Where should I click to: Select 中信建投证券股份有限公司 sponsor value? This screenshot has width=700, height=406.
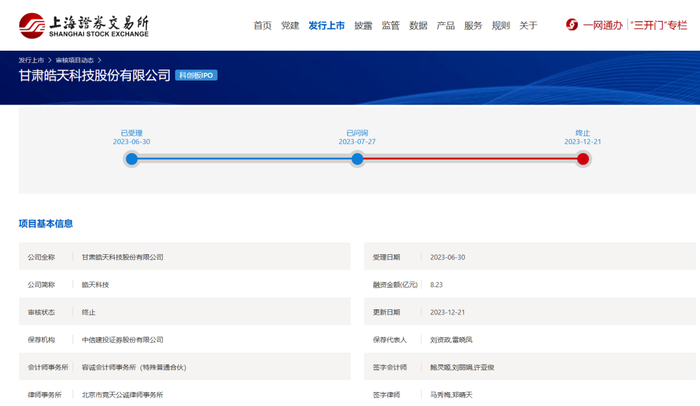click(122, 339)
